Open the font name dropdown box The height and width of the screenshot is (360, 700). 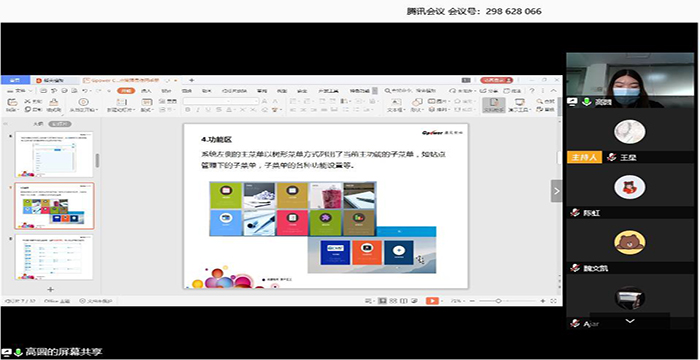pos(221,101)
